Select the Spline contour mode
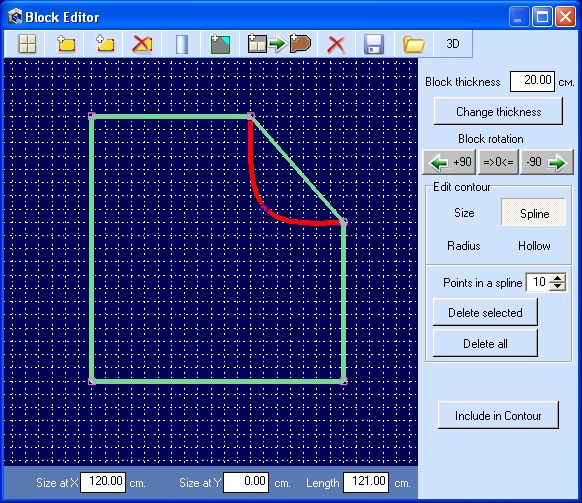Viewport: 582px width, 503px height. pyautogui.click(x=534, y=213)
